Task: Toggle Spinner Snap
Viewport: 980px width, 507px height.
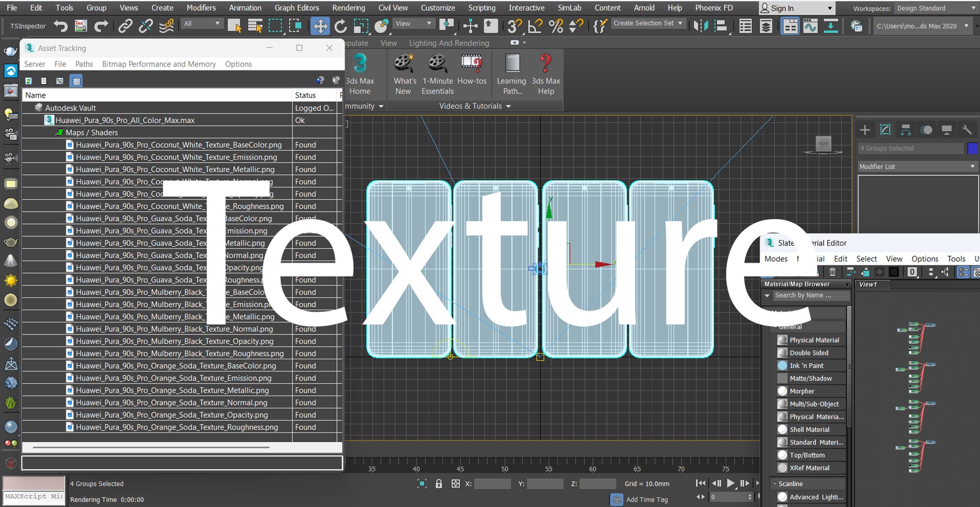Action: [x=576, y=26]
